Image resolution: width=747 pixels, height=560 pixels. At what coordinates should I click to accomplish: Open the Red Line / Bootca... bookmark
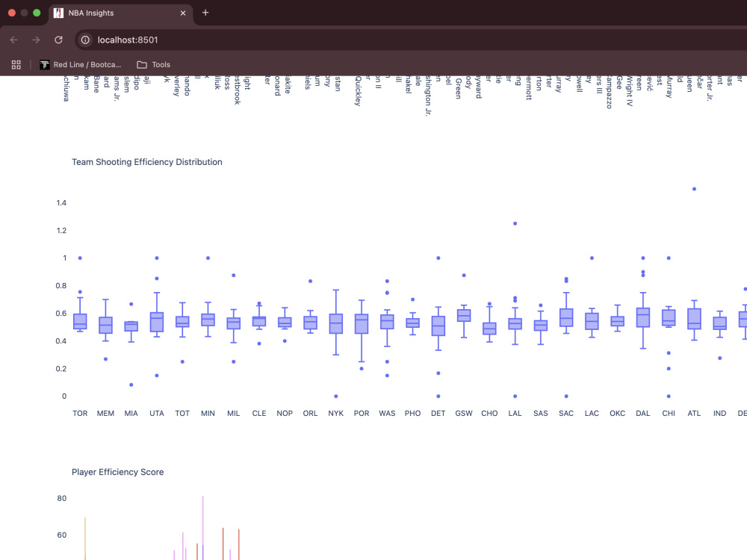point(81,65)
